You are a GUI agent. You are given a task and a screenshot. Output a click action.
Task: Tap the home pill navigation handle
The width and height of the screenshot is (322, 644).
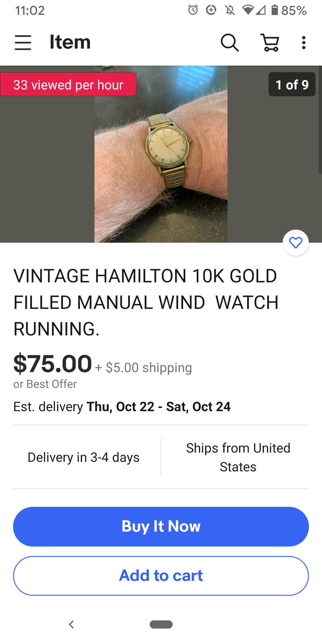[x=161, y=624]
